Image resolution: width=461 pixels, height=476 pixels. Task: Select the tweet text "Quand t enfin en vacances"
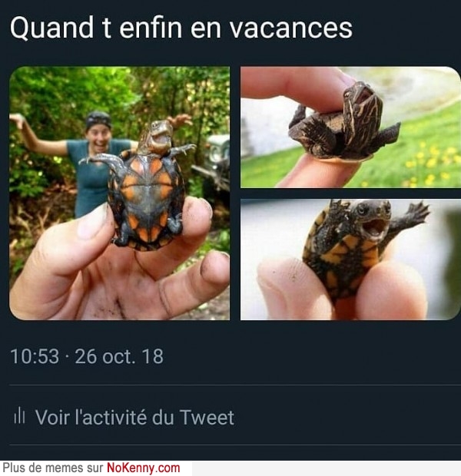click(181, 28)
